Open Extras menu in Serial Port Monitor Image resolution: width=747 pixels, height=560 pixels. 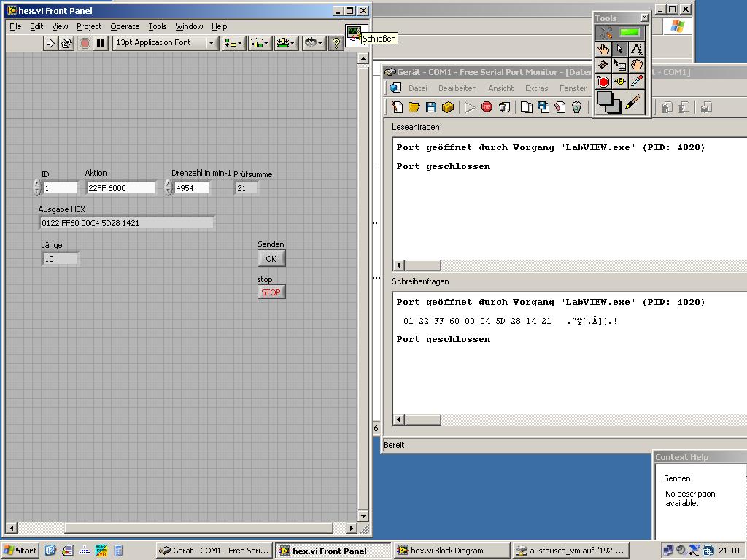536,88
